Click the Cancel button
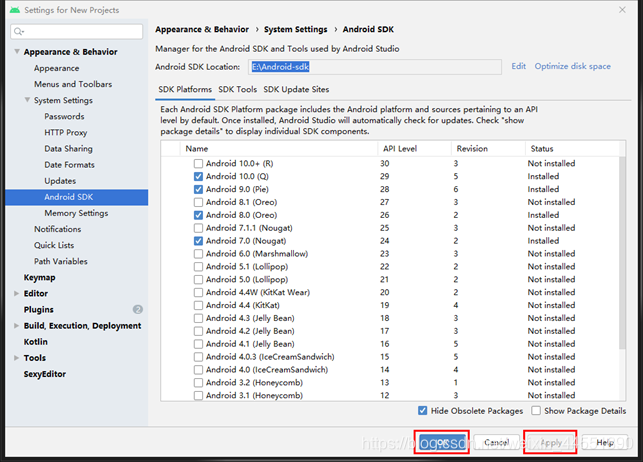This screenshot has height=462, width=643. pyautogui.click(x=496, y=442)
